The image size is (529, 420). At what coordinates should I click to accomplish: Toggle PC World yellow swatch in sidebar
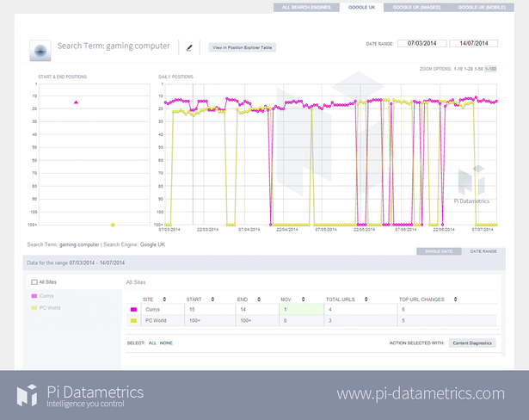click(34, 308)
